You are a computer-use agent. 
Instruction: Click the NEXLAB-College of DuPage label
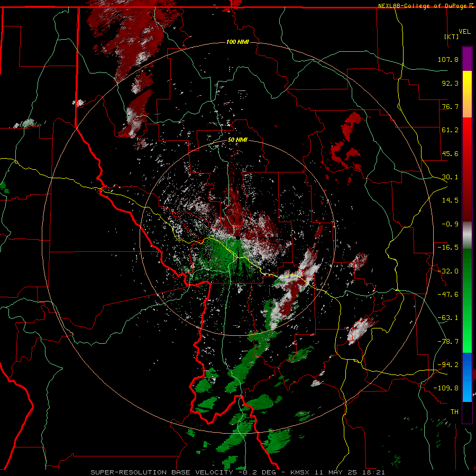(x=422, y=6)
